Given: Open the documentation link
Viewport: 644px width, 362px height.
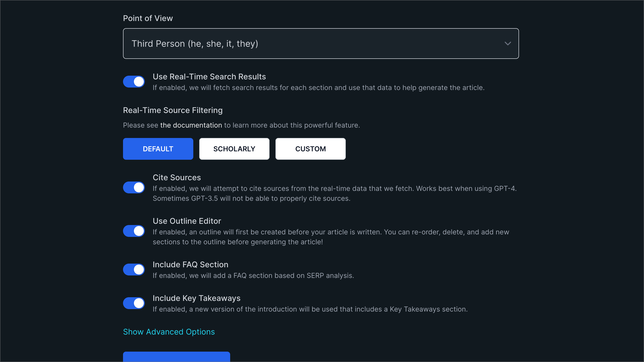Looking at the screenshot, I should 191,125.
